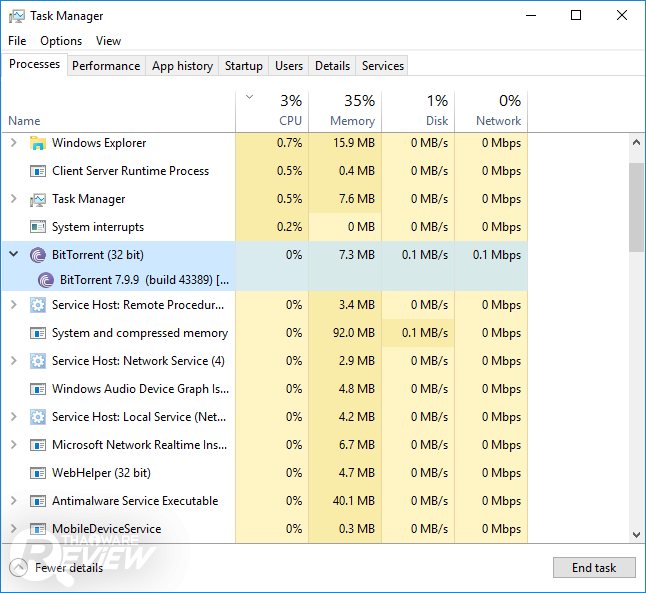
Task: Select the Client Server Runtime Process name
Action: click(x=130, y=171)
